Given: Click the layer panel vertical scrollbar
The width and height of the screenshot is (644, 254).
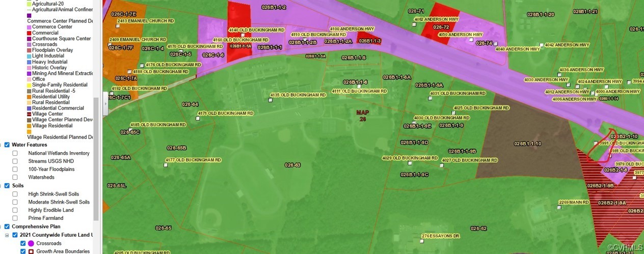Looking at the screenshot, I should (96, 153).
